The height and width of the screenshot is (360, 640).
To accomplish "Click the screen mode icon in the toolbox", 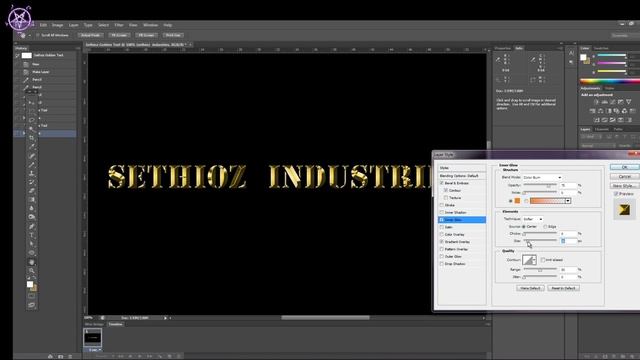I will point(32,305).
